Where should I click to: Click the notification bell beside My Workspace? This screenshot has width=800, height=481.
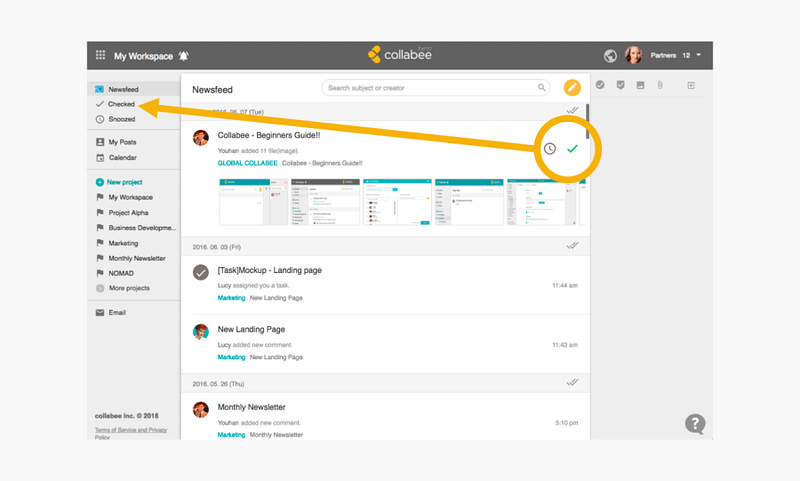pyautogui.click(x=184, y=56)
